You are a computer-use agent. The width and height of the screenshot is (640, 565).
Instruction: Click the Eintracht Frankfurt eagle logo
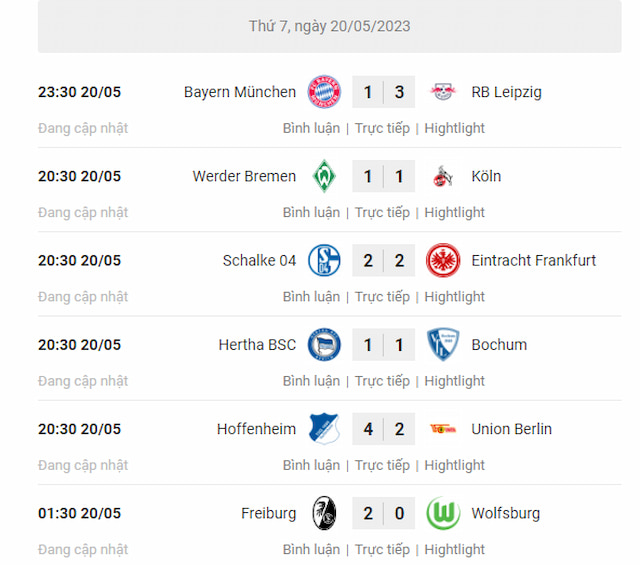coord(443,260)
